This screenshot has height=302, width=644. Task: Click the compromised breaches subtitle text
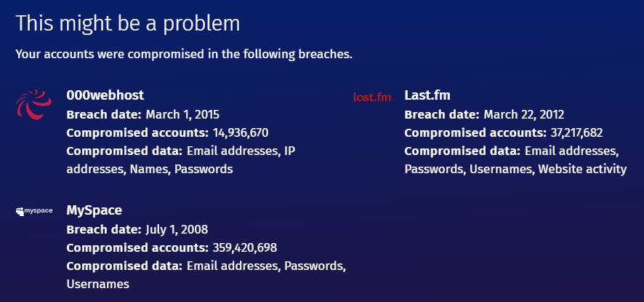[x=184, y=54]
